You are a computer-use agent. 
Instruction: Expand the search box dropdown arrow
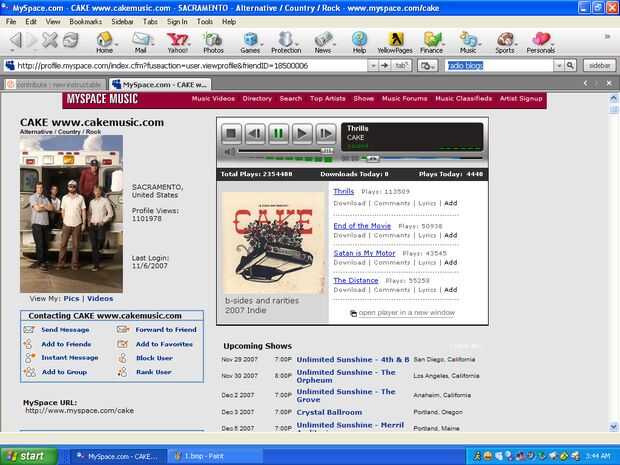559,65
